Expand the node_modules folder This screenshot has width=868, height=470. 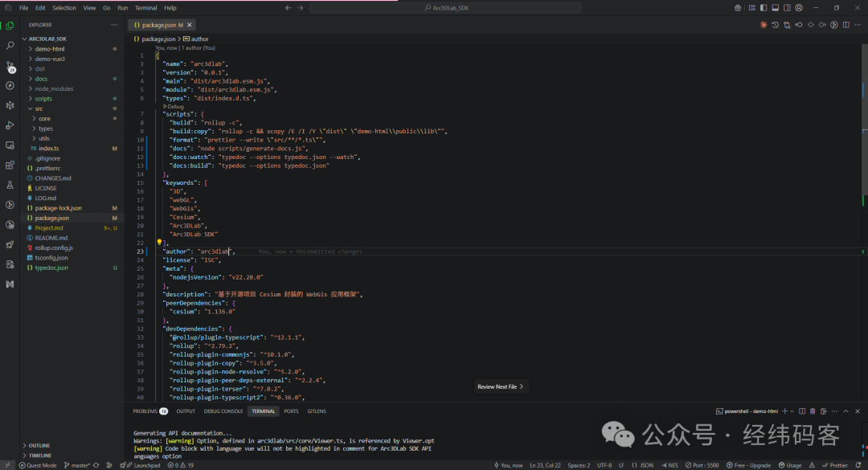click(72, 88)
